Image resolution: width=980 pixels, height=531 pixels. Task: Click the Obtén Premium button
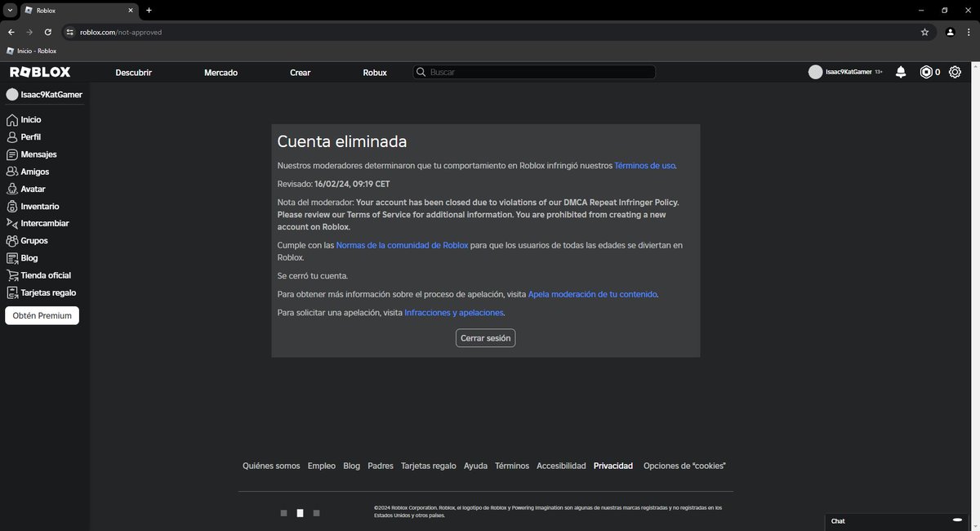coord(42,315)
